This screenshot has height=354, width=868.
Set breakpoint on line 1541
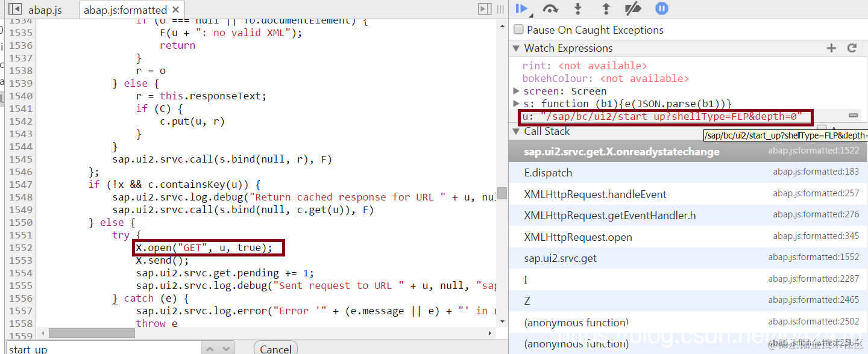20,108
